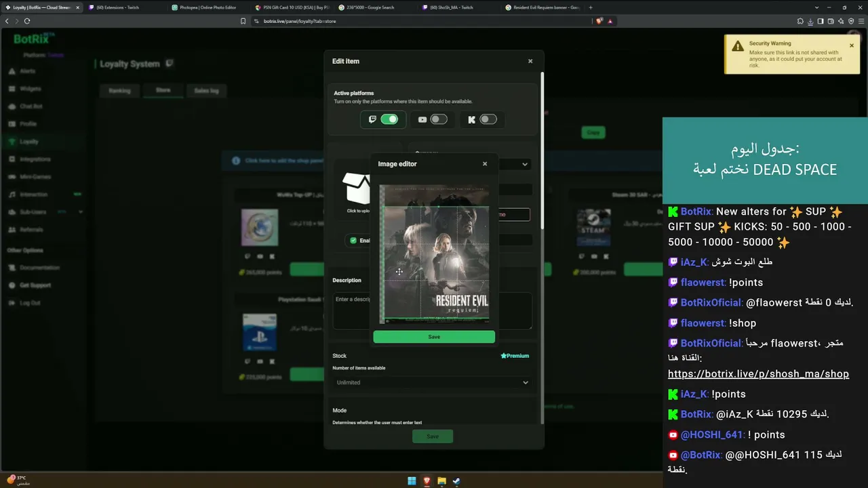The width and height of the screenshot is (868, 488).
Task: Click the browser back arrow
Action: (7, 21)
